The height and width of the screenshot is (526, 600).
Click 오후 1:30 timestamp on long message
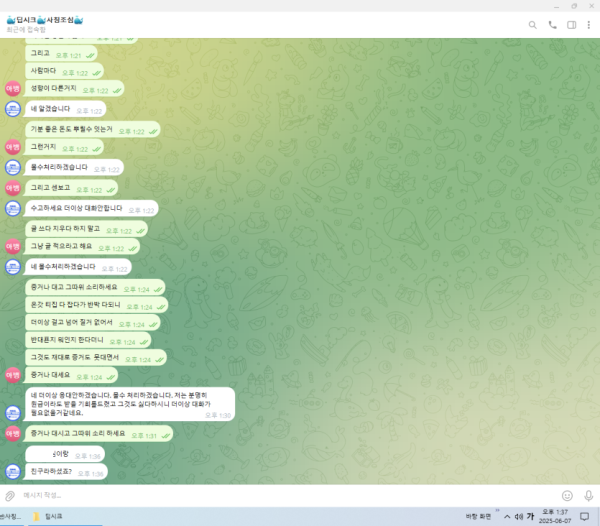[218, 415]
